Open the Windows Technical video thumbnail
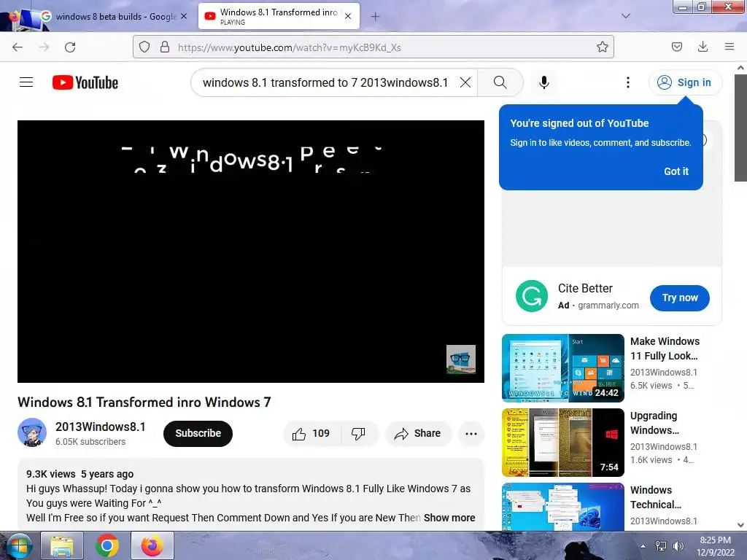 (563, 507)
